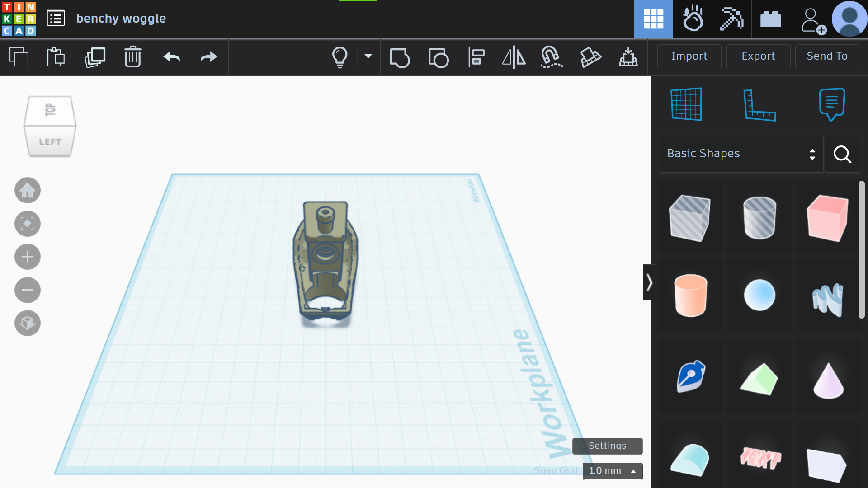Toggle perspective orthographic view cube button
Image resolution: width=868 pixels, height=488 pixels.
click(x=28, y=323)
